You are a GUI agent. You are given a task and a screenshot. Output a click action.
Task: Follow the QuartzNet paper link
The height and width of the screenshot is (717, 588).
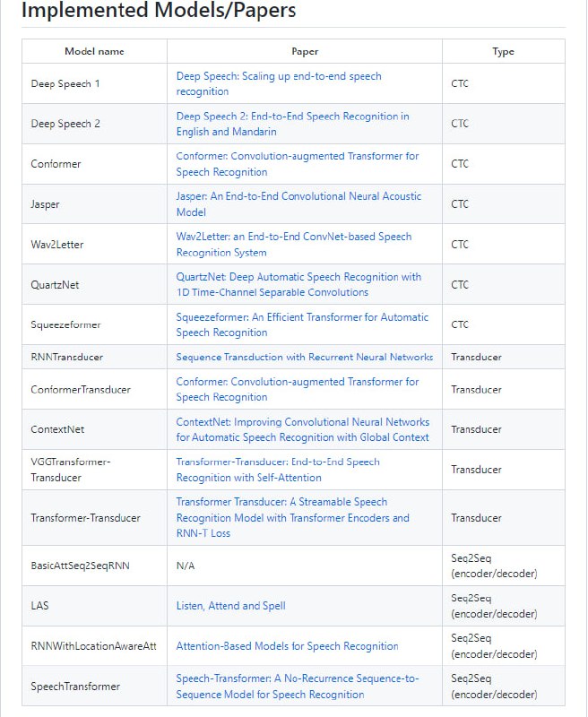coord(298,277)
